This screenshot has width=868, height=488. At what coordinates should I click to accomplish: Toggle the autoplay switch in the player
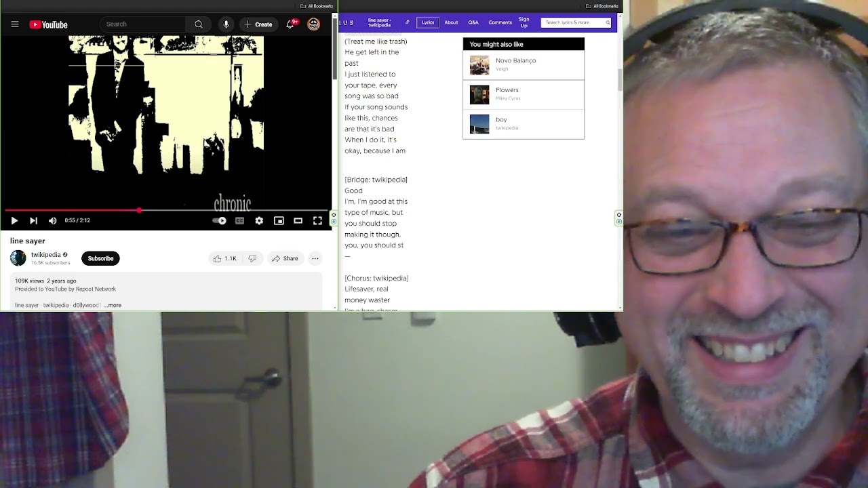[x=220, y=220]
